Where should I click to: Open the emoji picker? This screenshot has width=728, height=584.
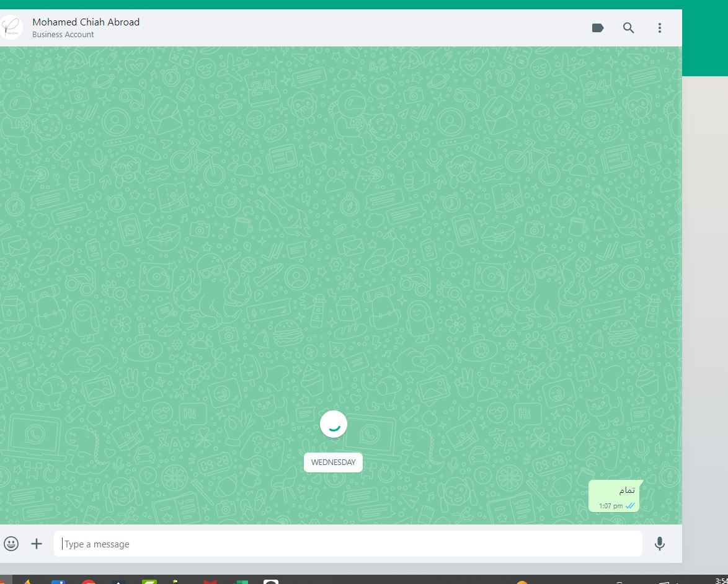coord(11,544)
